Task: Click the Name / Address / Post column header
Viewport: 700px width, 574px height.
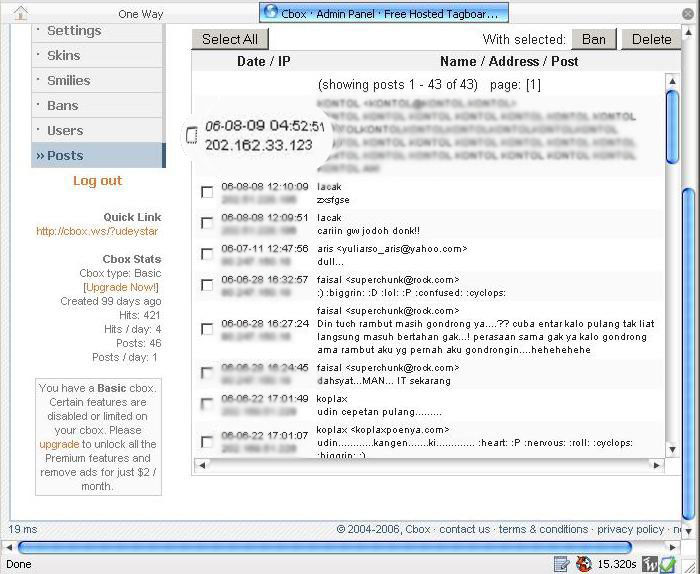Action: (509, 62)
